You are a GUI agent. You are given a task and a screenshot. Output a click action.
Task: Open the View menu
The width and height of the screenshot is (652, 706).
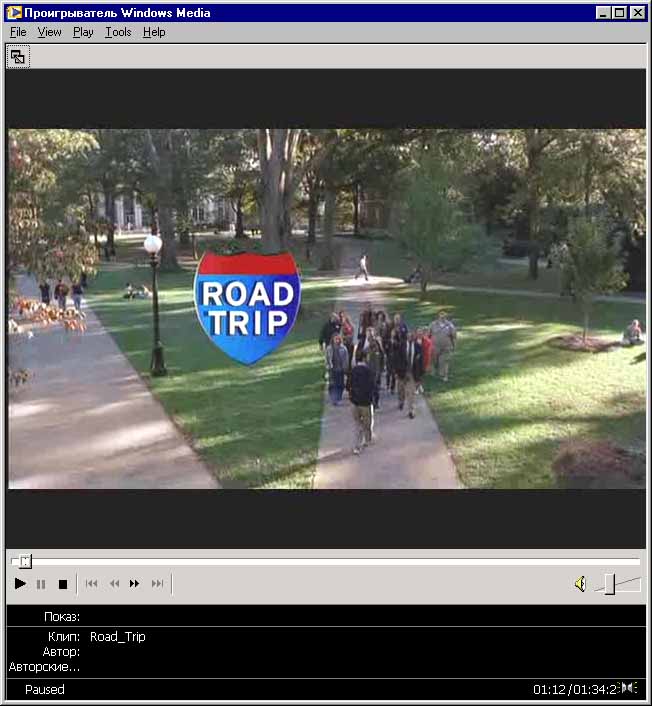[50, 32]
